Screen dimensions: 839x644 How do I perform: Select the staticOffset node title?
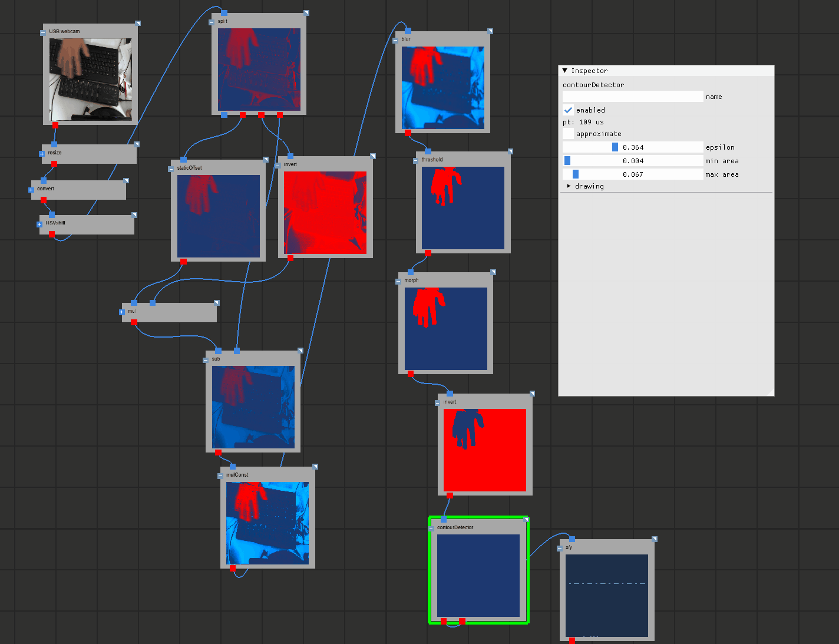coord(189,168)
